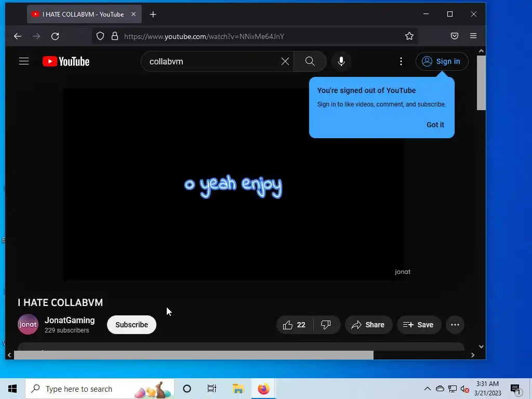The width and height of the screenshot is (532, 399).
Task: Go forward in browser history
Action: pyautogui.click(x=36, y=36)
